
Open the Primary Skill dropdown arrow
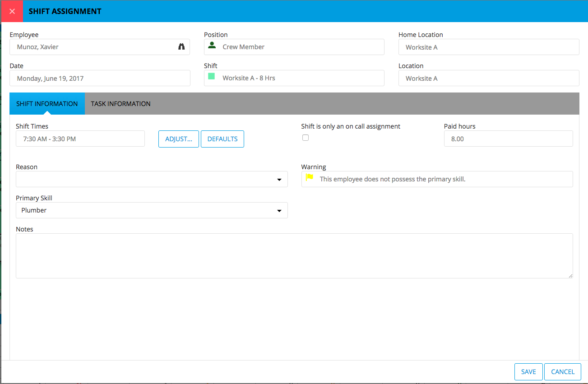279,211
